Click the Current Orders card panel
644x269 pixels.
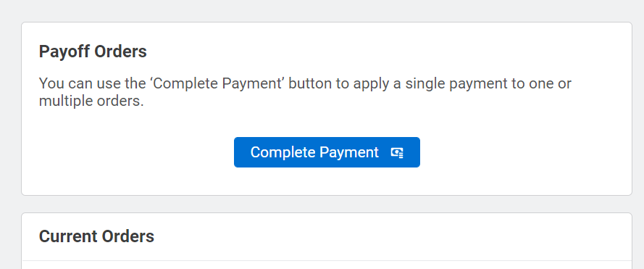point(327,241)
